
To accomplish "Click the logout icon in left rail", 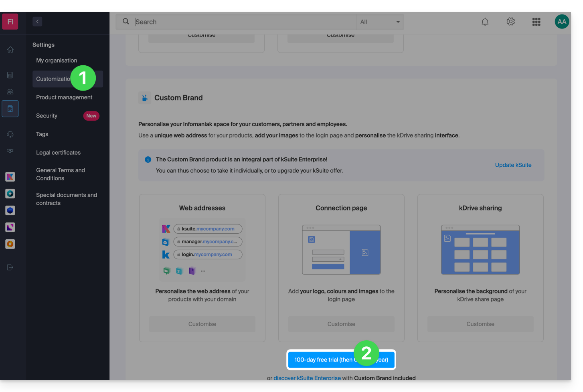I will 10,267.
